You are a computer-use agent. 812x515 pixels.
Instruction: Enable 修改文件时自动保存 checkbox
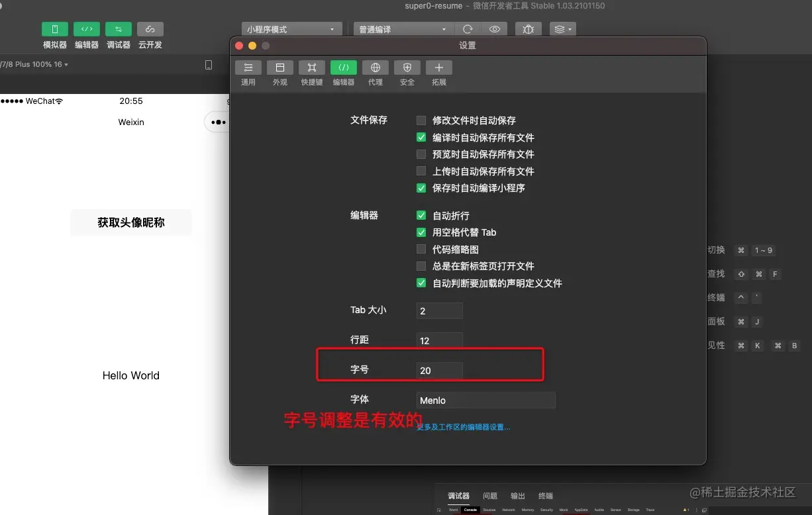[x=421, y=120]
